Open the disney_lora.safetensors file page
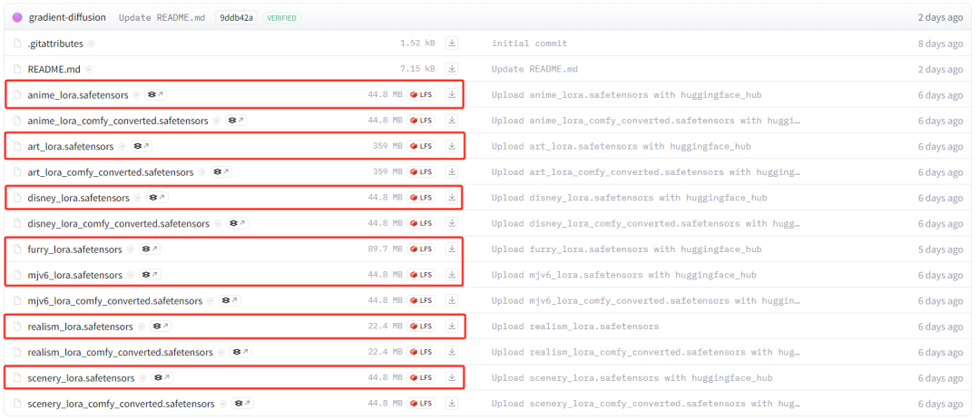This screenshot has height=420, width=980. tap(78, 198)
